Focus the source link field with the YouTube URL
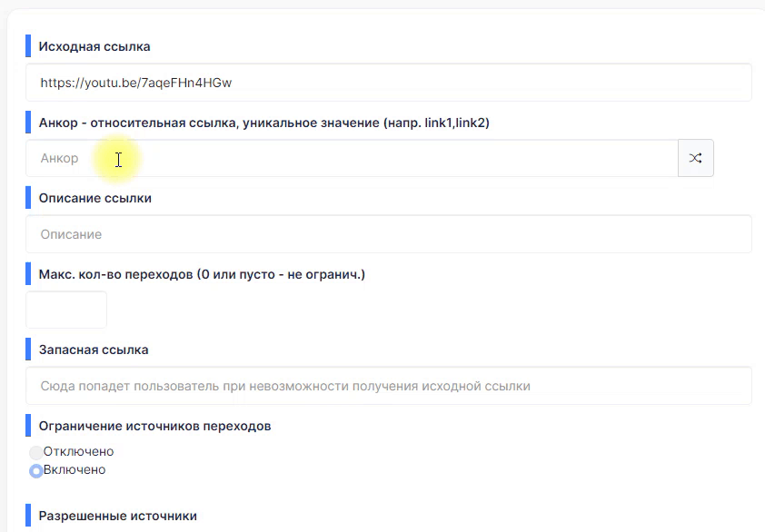This screenshot has width=765, height=532. coord(389,83)
